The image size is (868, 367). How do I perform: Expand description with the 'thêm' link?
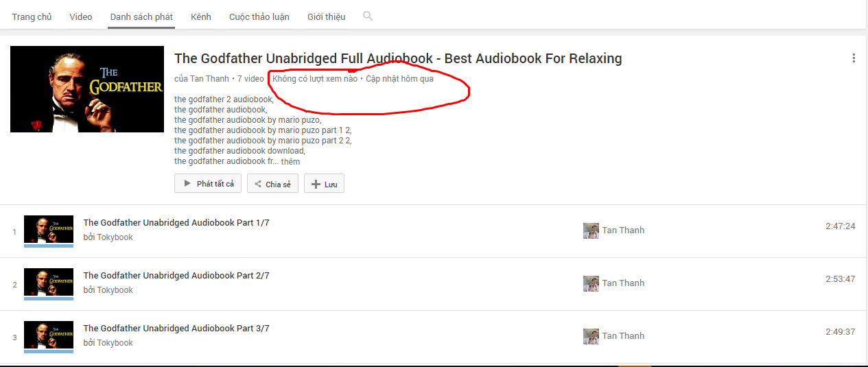290,162
